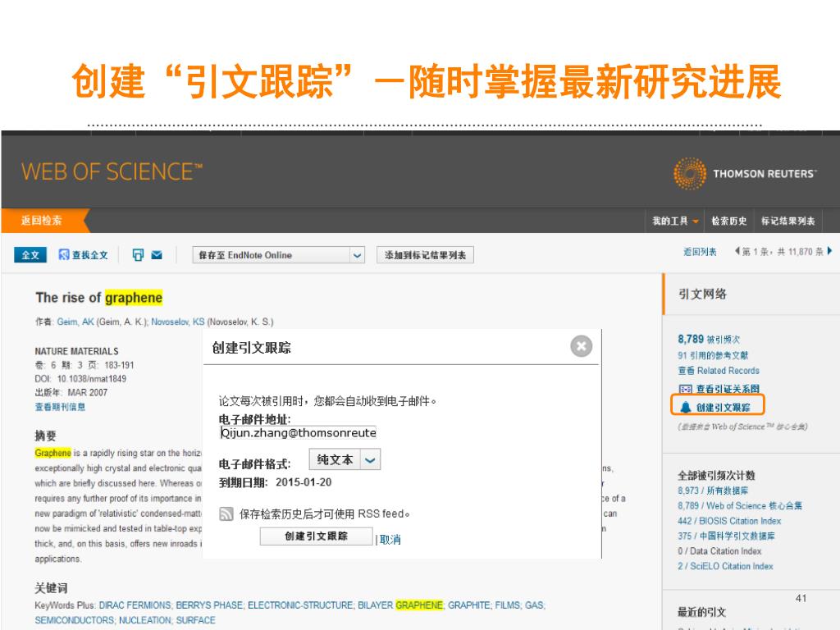Click 查看期刊信息 link
Screen dimensions: 840x630
click(x=60, y=407)
